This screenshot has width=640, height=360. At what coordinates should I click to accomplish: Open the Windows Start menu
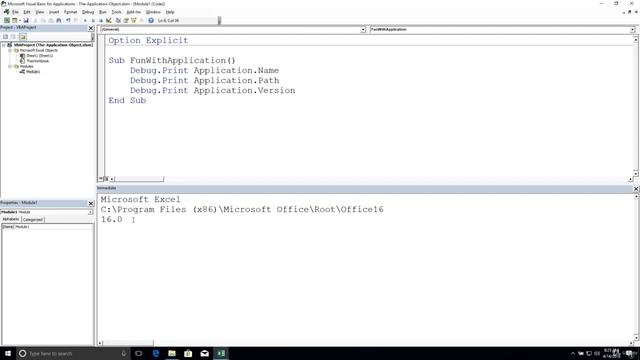(x=8, y=353)
